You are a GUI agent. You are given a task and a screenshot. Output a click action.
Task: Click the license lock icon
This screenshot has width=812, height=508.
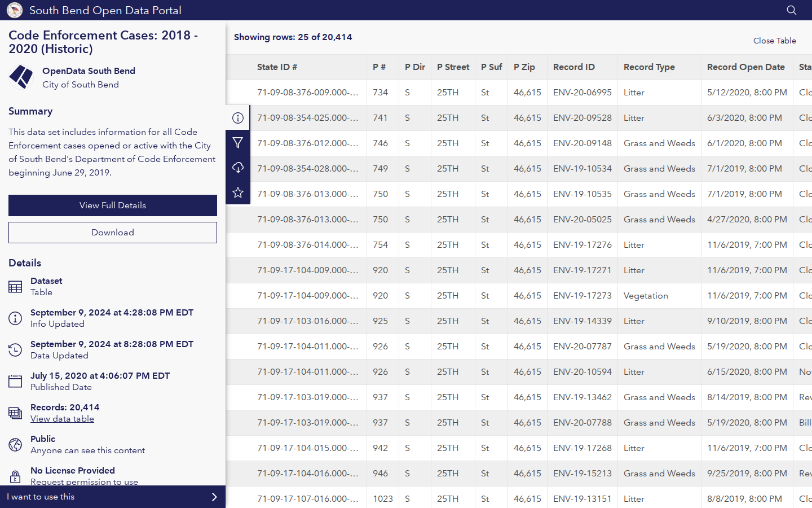coord(15,476)
